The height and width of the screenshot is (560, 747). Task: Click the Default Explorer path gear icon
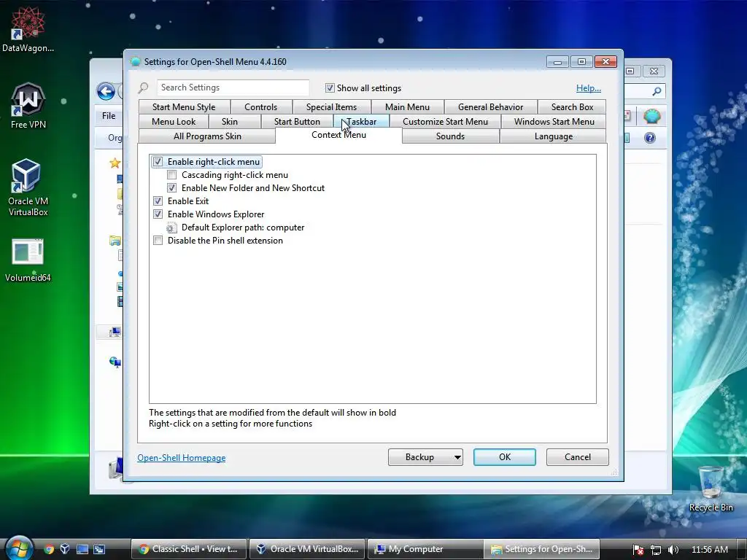pyautogui.click(x=171, y=227)
